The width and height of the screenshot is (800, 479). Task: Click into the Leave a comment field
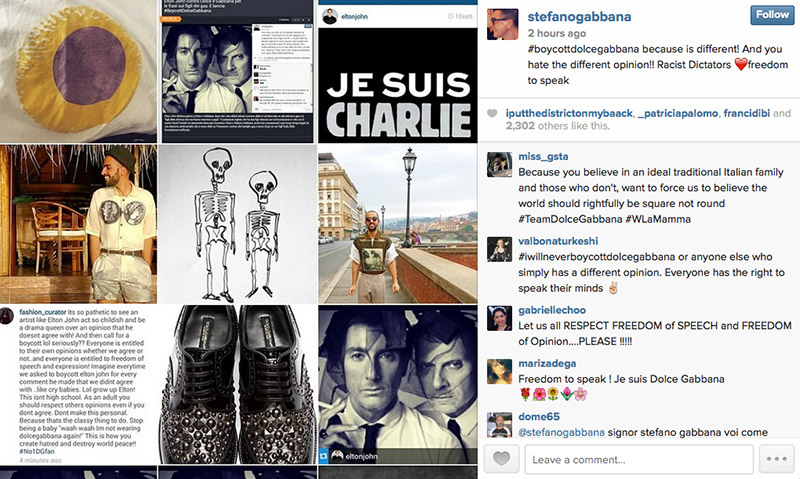pos(639,459)
